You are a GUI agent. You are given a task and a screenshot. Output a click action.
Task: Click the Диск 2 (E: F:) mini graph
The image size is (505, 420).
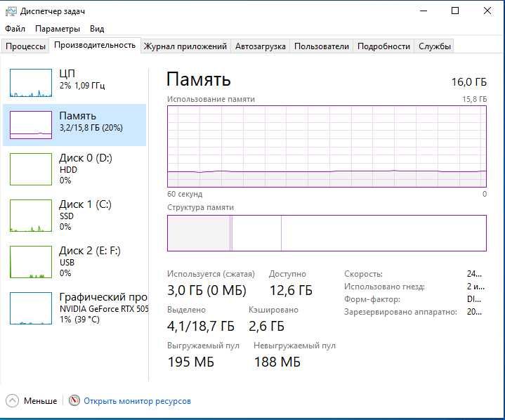point(31,262)
